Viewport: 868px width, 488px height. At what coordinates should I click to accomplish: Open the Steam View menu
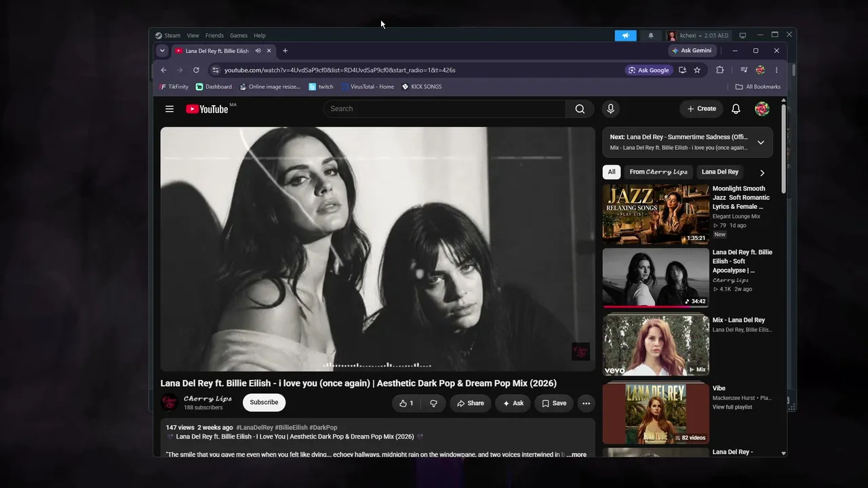click(193, 35)
